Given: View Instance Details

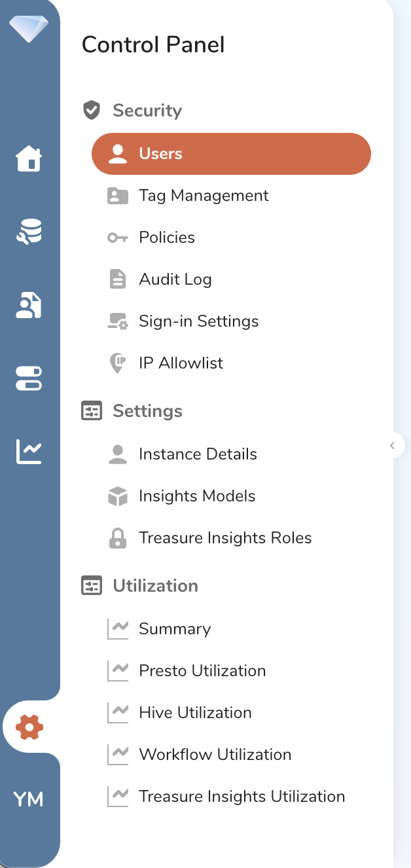Looking at the screenshot, I should point(198,454).
